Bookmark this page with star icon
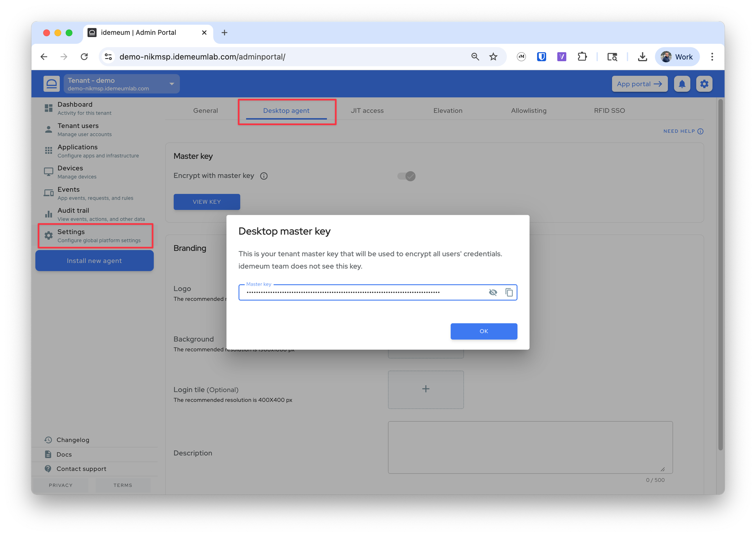Screen dimensions: 756x536 pyautogui.click(x=493, y=57)
